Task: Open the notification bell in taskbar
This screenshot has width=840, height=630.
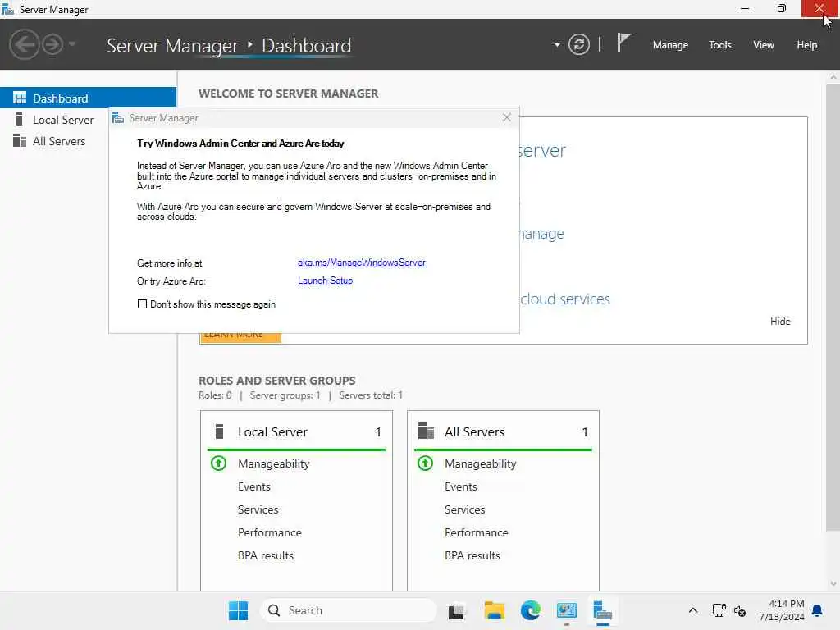Action: pos(817,610)
